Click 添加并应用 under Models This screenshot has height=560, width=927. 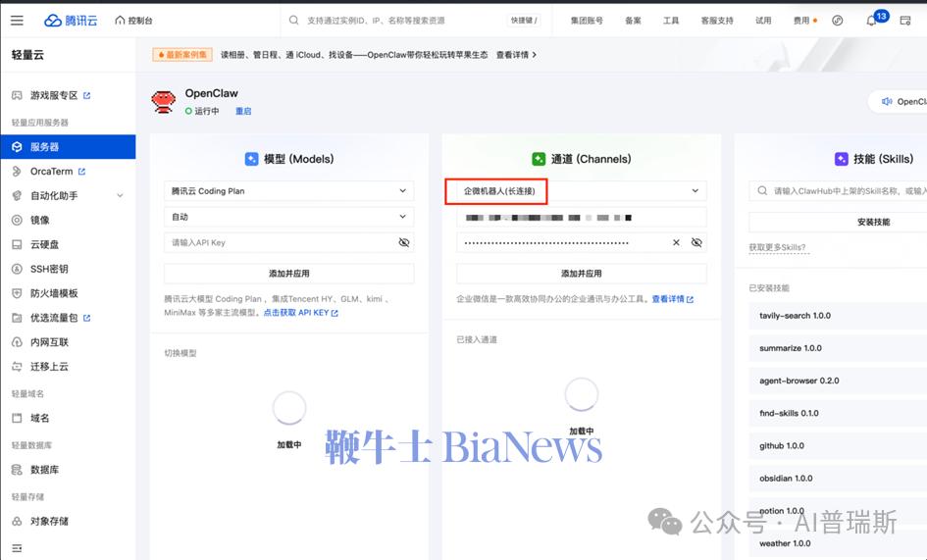click(289, 274)
